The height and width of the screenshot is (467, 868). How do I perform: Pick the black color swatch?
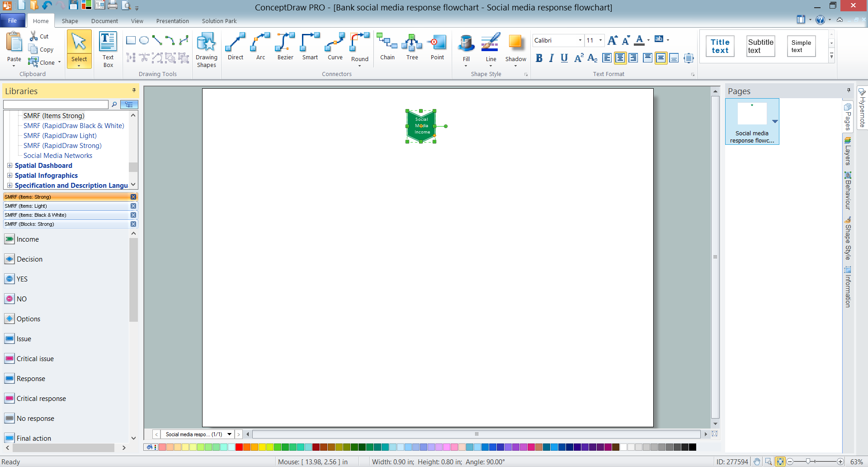click(x=693, y=448)
